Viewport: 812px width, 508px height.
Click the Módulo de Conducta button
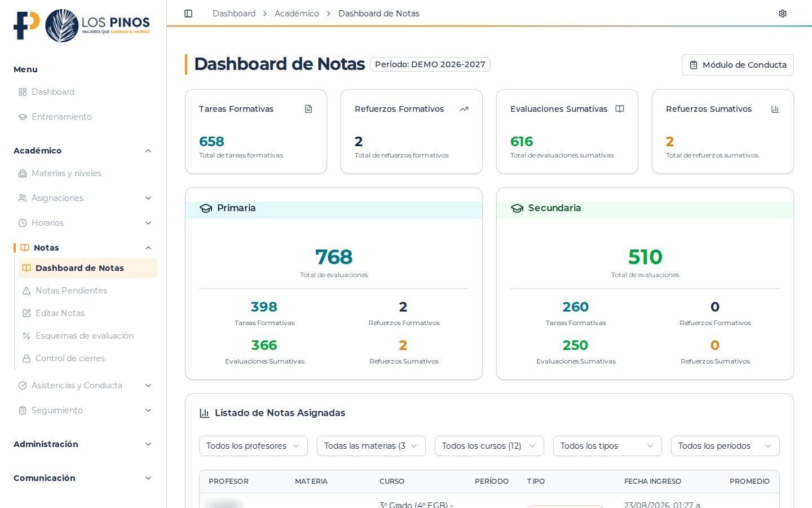click(738, 65)
